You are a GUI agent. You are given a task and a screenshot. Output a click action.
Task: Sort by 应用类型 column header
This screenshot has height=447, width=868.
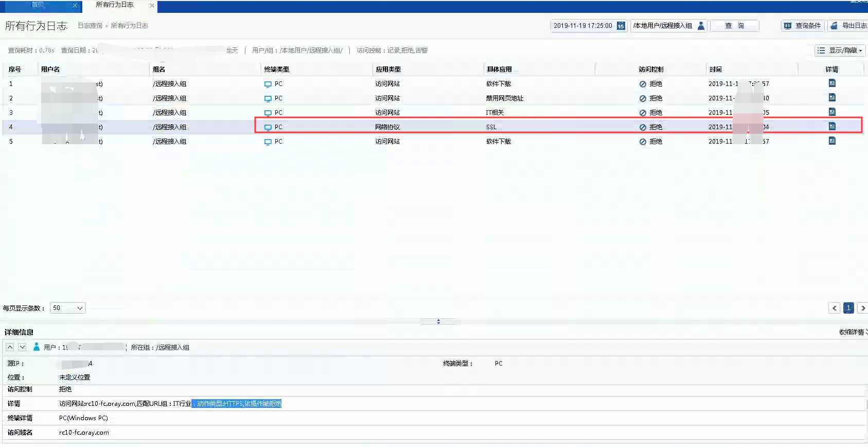click(388, 70)
